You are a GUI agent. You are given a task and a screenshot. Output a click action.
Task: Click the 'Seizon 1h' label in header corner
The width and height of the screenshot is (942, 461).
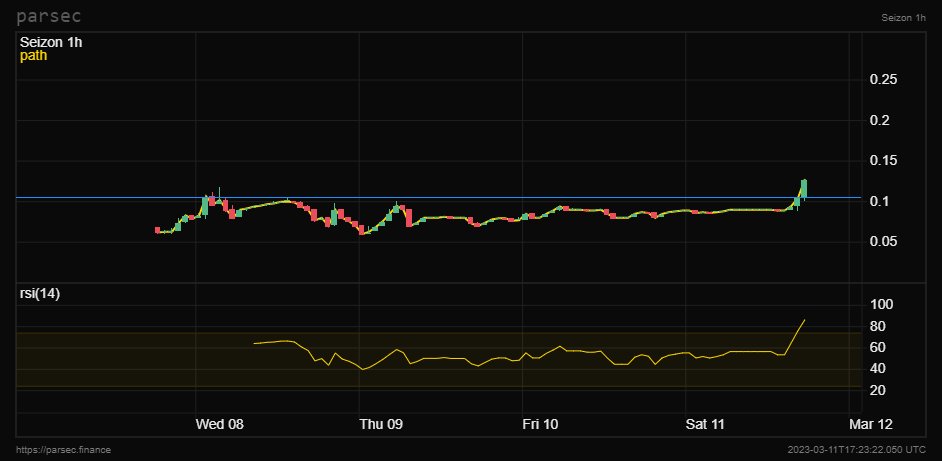[903, 18]
